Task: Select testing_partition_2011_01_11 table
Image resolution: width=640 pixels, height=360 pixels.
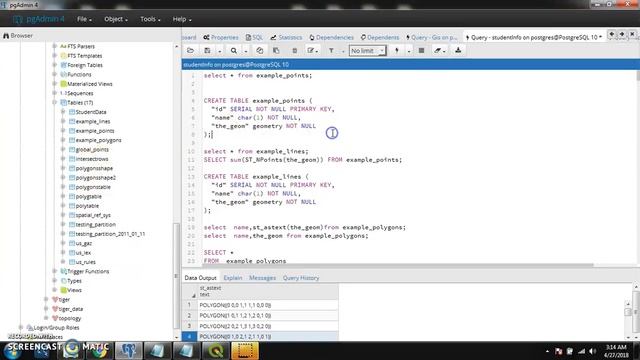Action: point(110,234)
